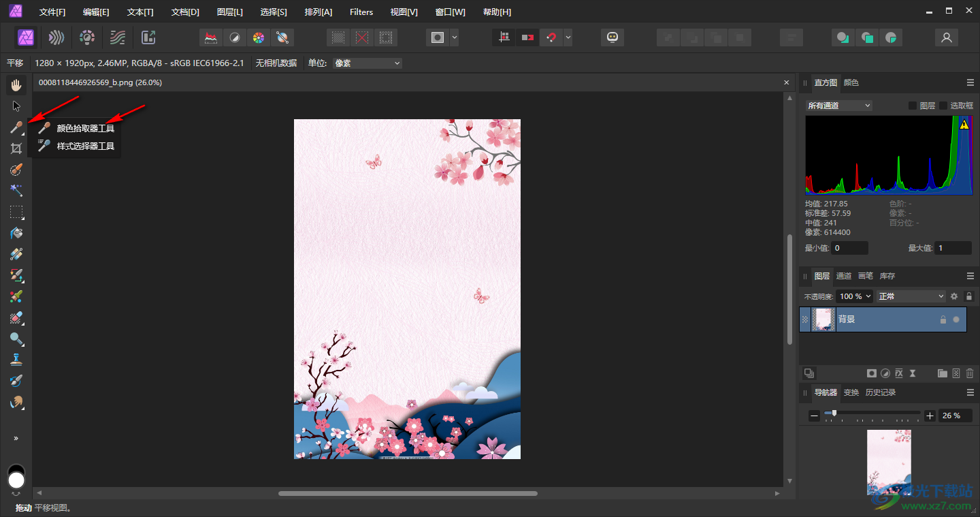Select the Hand (pan view) tool
Viewport: 980px width, 517px height.
coord(16,85)
